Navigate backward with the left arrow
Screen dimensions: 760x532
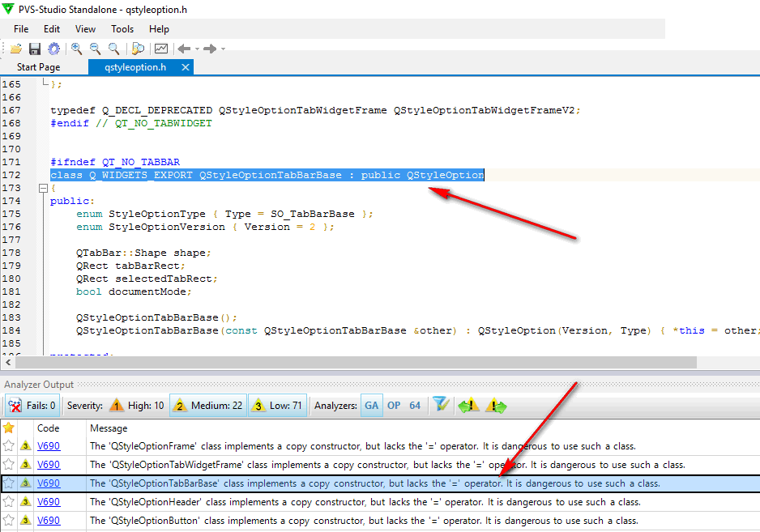(184, 49)
